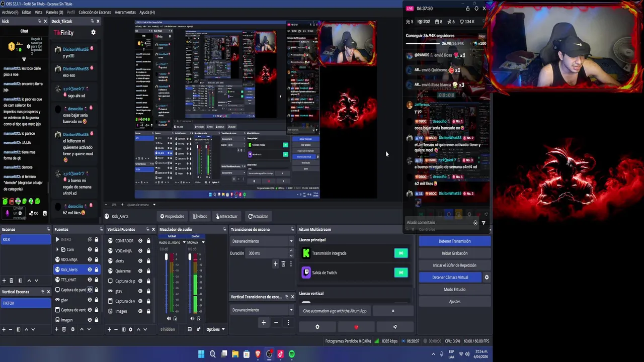Add a new scene in Escenas panel
Screen dimensions: 644x362
[x=4, y=281]
